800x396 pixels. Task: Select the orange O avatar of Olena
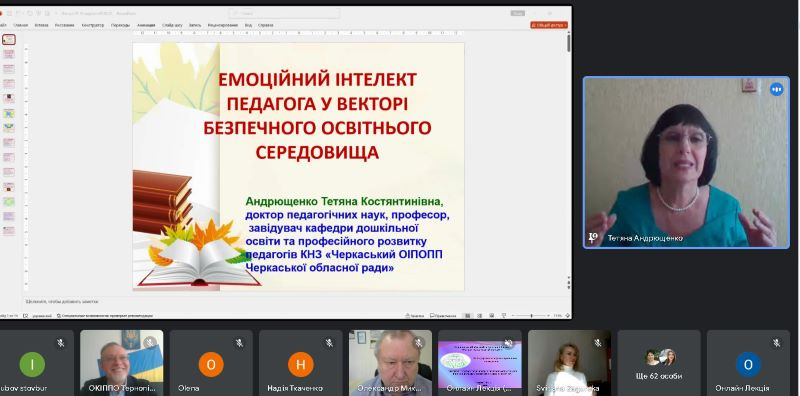tap(211, 365)
